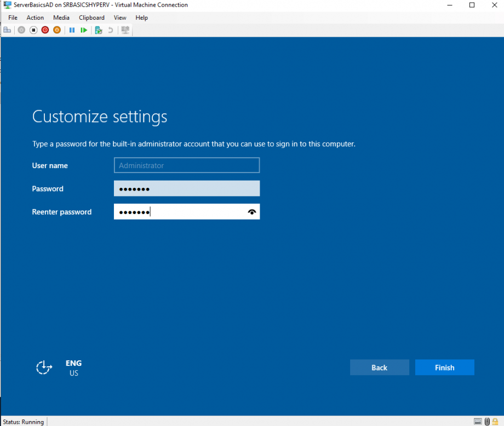Click Finish to complete customization
Viewport: 504px width, 426px height.
(x=444, y=367)
